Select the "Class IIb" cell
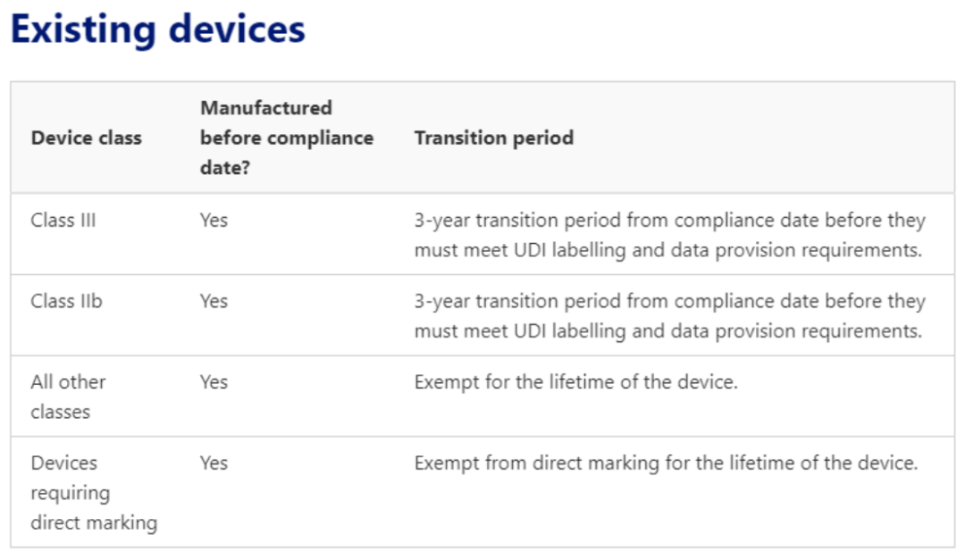This screenshot has width=965, height=560. coord(66,301)
